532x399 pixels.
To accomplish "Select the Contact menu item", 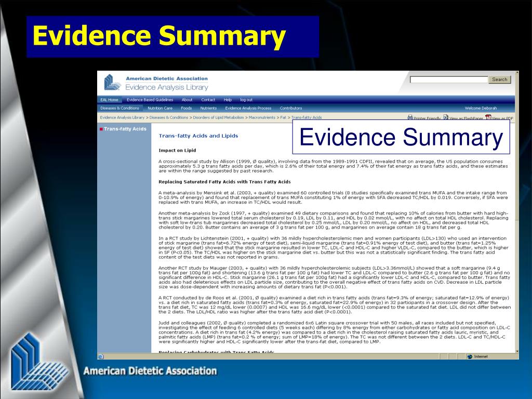I will click(208, 100).
